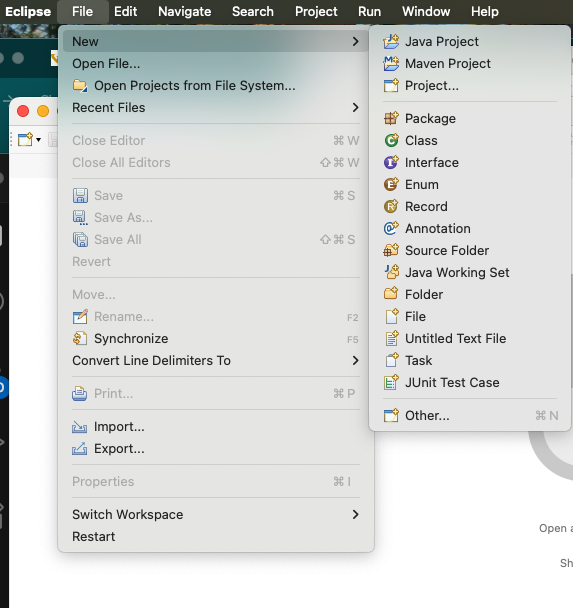The height and width of the screenshot is (608, 573).
Task: Open the Navigate menu
Action: pyautogui.click(x=185, y=12)
